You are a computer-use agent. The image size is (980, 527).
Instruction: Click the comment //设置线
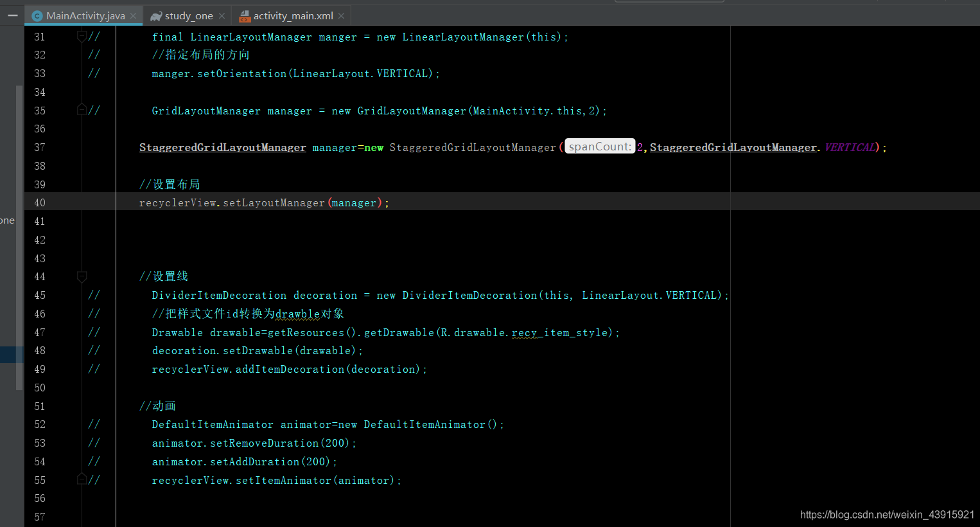(x=163, y=276)
